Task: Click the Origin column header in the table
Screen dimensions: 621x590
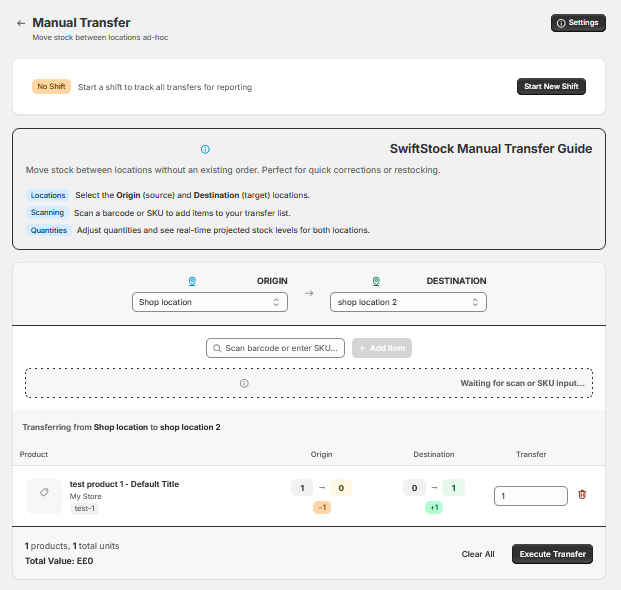Action: coord(321,454)
